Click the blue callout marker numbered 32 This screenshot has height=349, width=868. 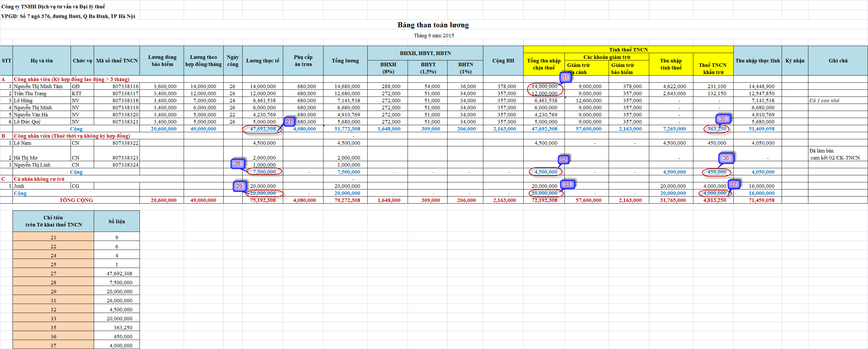tap(563, 160)
